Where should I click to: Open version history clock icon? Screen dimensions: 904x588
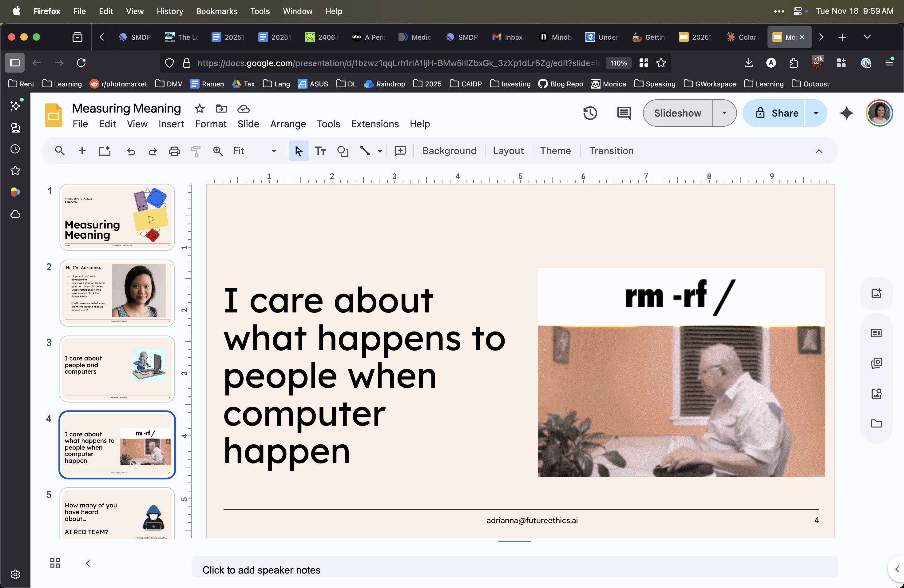tap(589, 113)
